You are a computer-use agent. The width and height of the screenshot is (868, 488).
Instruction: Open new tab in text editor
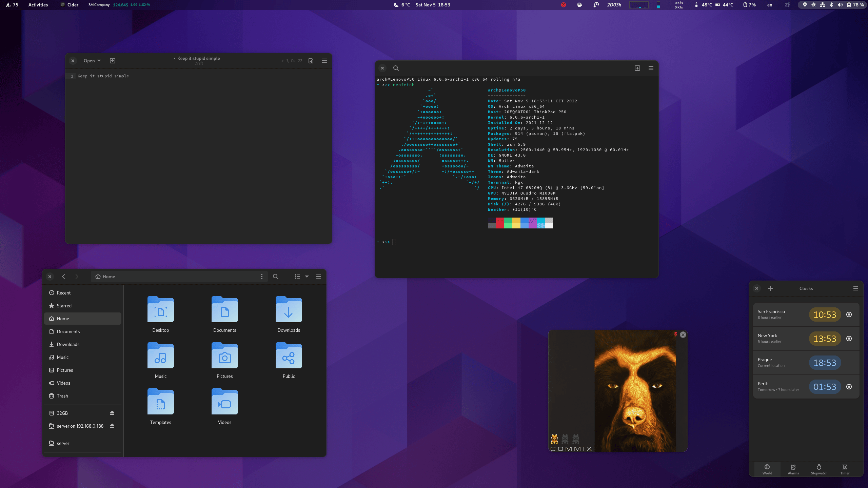[x=113, y=61]
